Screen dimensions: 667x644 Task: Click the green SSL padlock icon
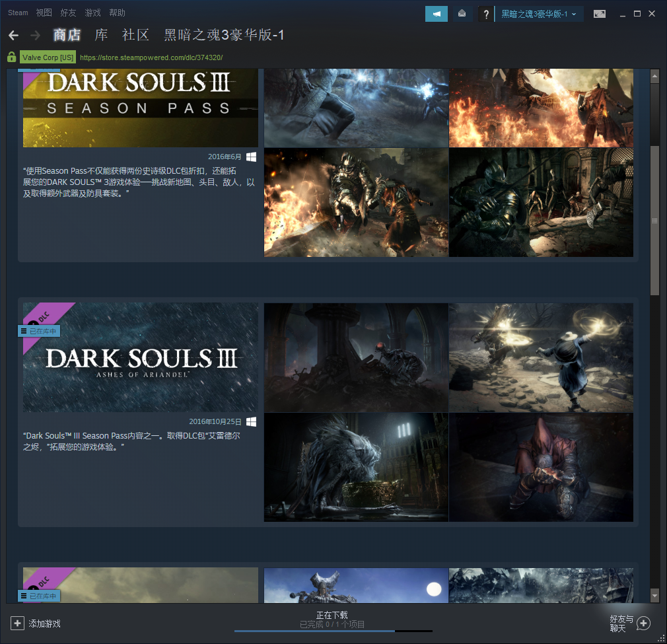11,57
